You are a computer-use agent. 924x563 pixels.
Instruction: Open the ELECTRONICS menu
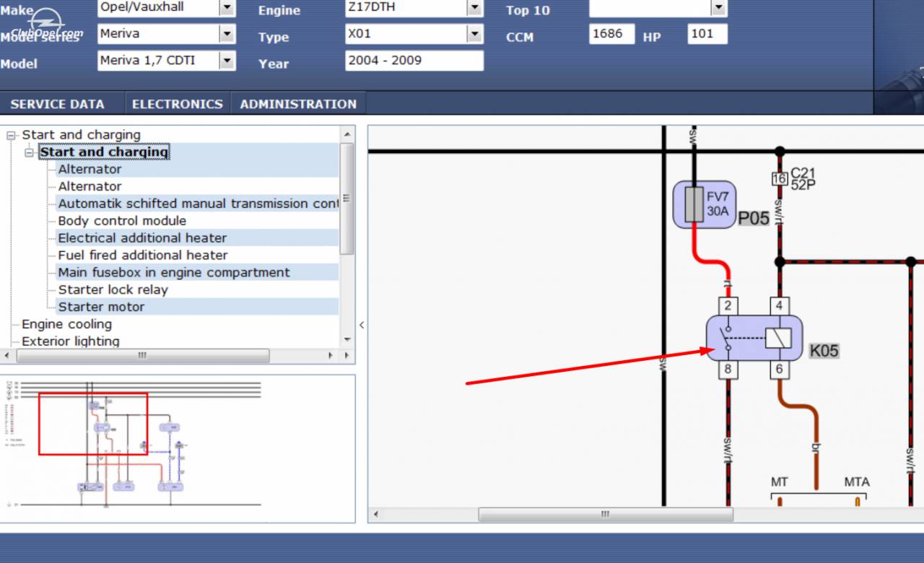[177, 104]
